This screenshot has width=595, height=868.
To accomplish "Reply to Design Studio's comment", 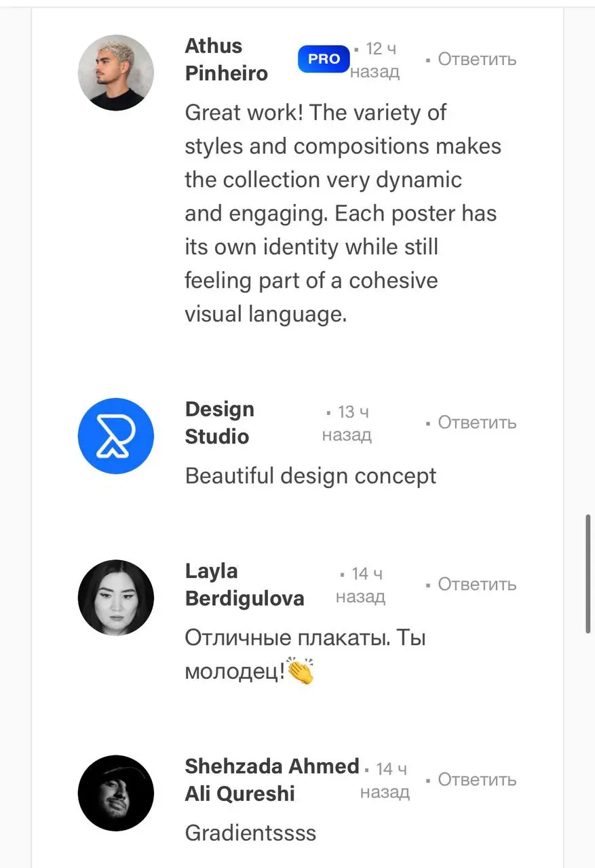I will click(477, 422).
